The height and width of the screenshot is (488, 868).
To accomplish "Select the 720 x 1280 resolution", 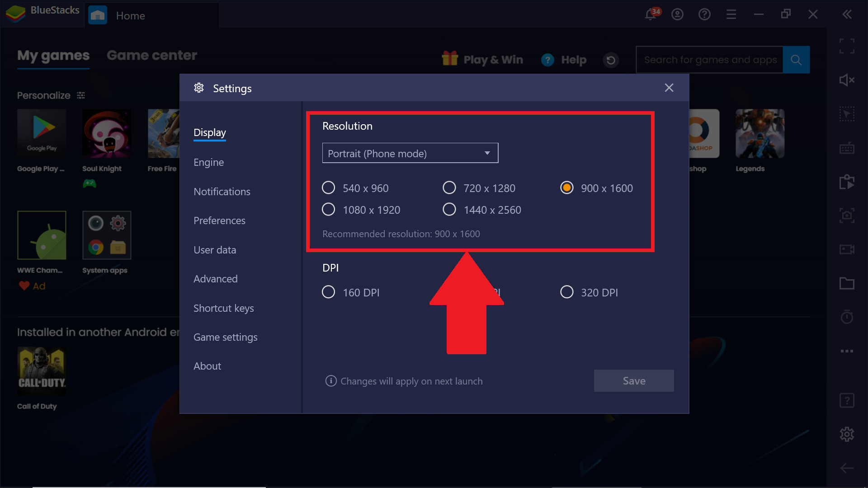I will tap(448, 188).
